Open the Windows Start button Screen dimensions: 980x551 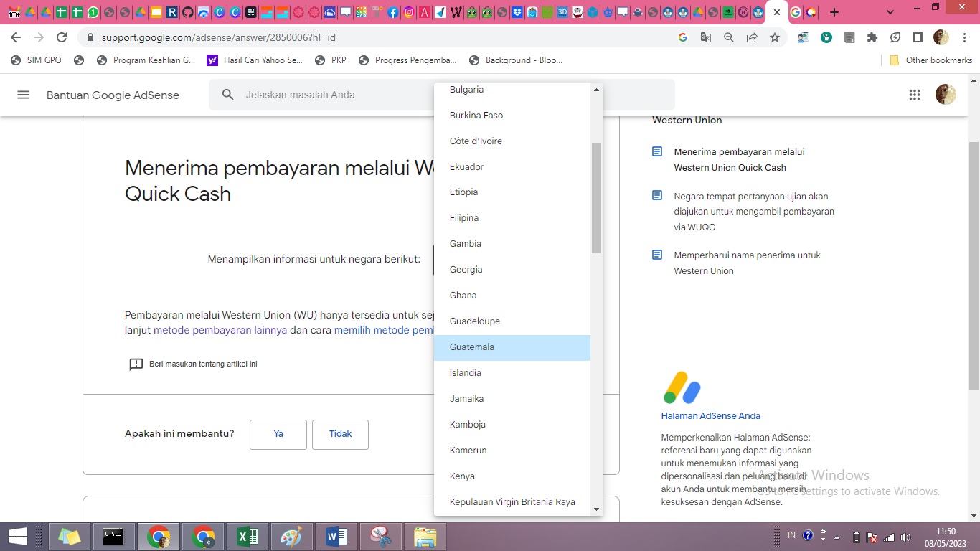click(17, 537)
